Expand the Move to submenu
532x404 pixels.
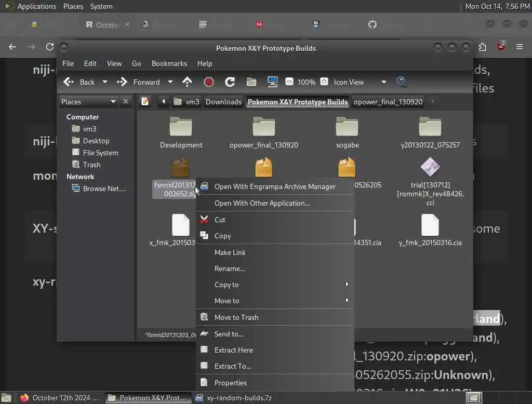click(x=275, y=301)
